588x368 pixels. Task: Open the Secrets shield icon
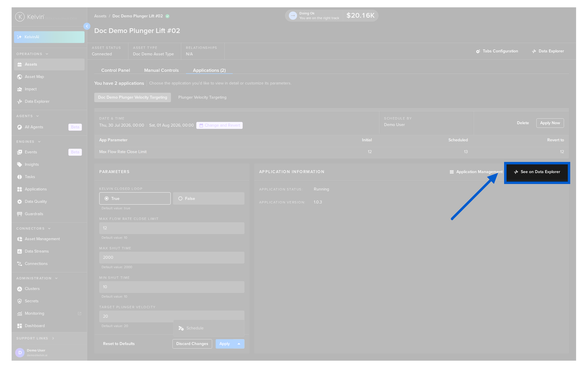click(x=20, y=301)
